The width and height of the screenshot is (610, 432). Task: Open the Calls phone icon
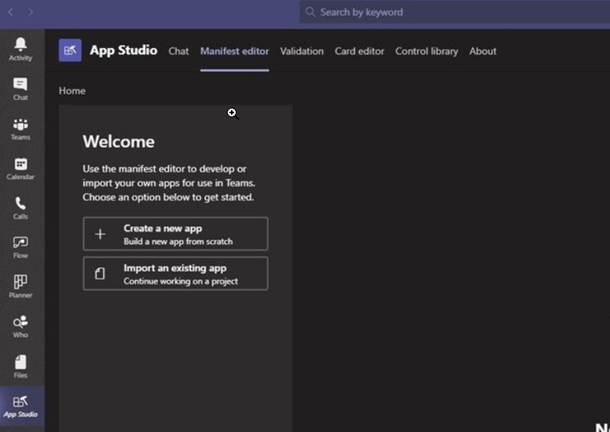21,208
